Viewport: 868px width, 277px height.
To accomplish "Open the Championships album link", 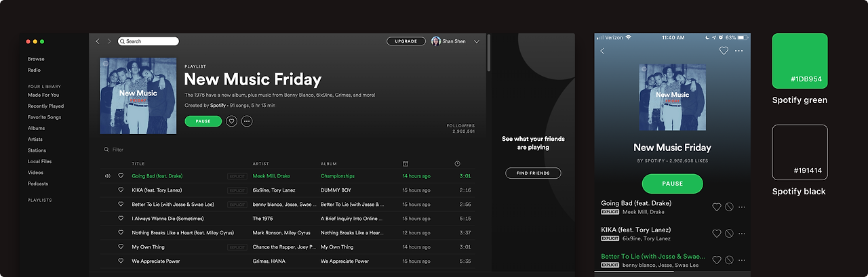I will [x=338, y=176].
